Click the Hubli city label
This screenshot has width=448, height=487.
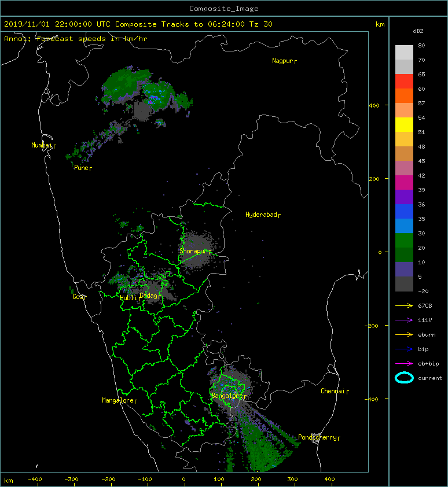click(129, 298)
